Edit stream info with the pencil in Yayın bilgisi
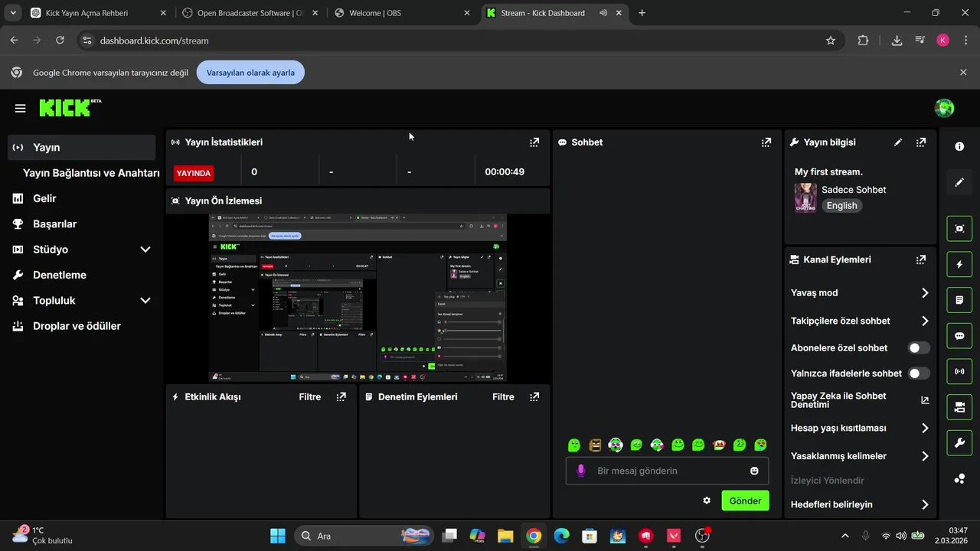The width and height of the screenshot is (980, 551). (898, 142)
